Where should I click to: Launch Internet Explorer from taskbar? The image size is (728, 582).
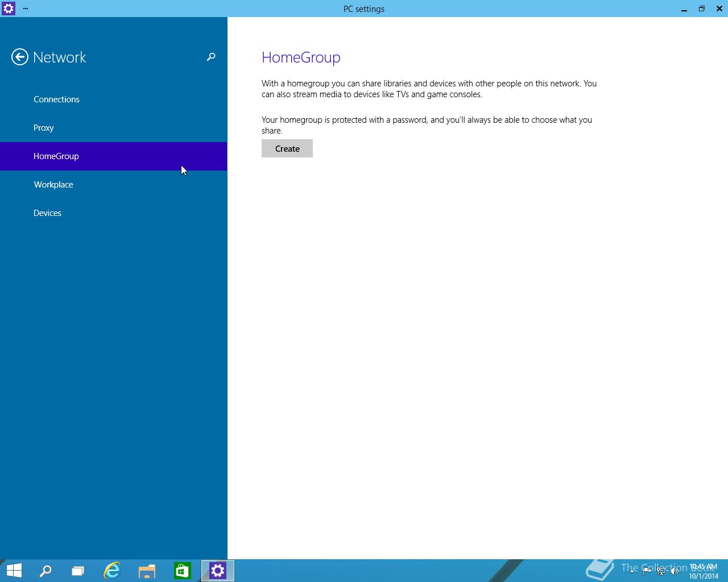point(112,571)
